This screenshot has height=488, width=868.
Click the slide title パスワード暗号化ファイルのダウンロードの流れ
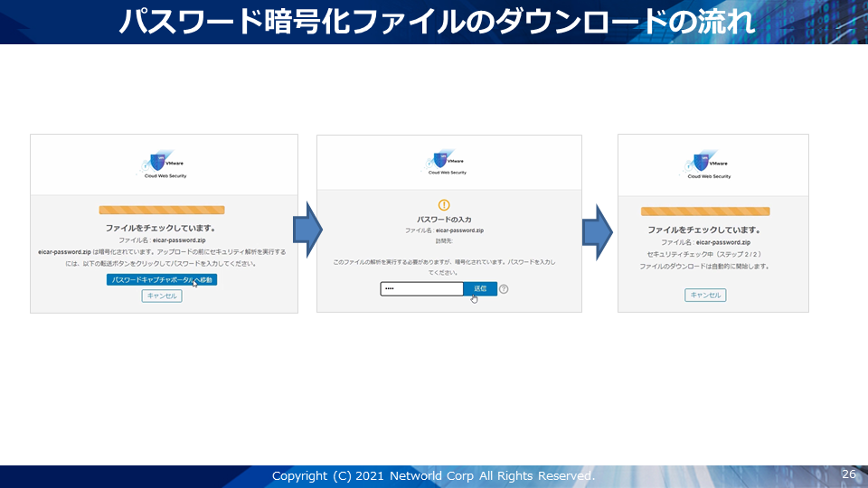437,22
